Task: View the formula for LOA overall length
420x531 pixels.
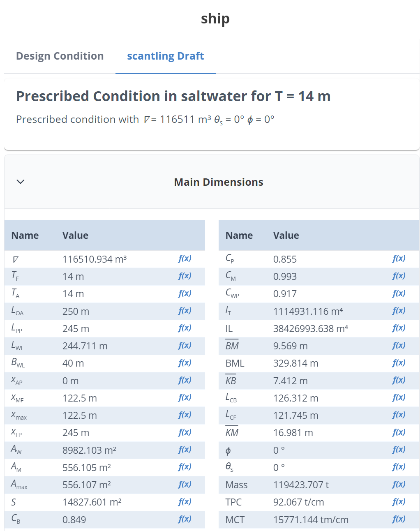Action: click(184, 311)
